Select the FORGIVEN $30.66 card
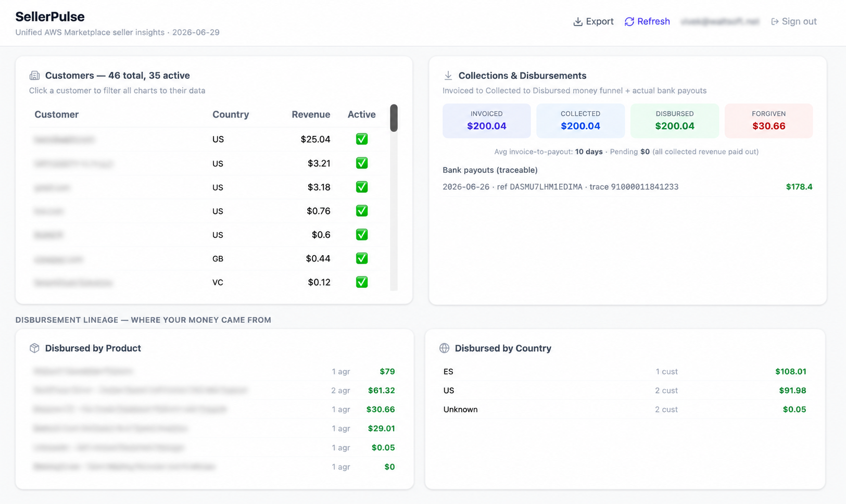The width and height of the screenshot is (846, 504). click(768, 121)
